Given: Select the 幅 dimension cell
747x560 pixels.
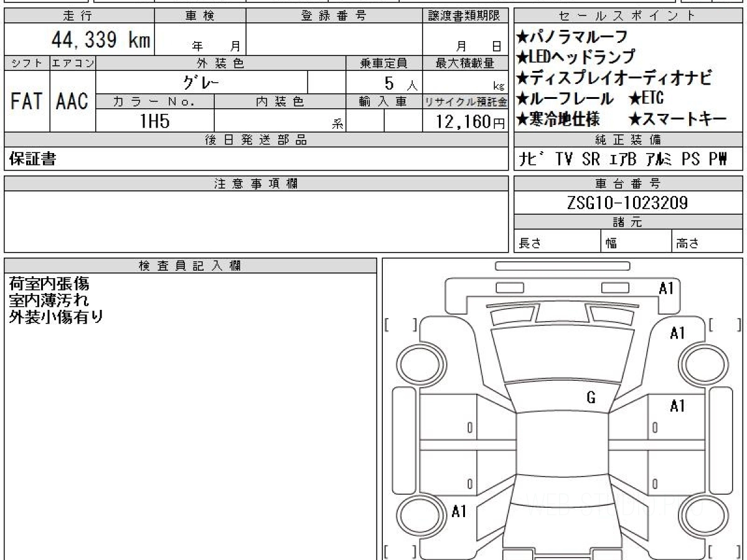Looking at the screenshot, I should pyautogui.click(x=637, y=241).
